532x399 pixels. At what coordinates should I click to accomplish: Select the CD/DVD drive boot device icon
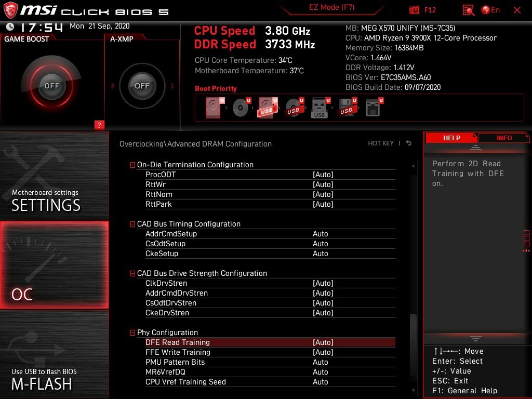[x=242, y=108]
